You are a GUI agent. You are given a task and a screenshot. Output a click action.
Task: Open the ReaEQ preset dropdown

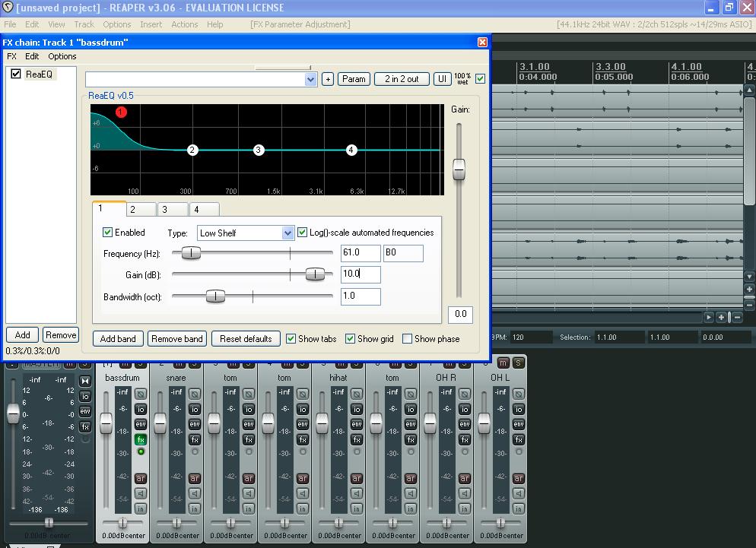310,80
